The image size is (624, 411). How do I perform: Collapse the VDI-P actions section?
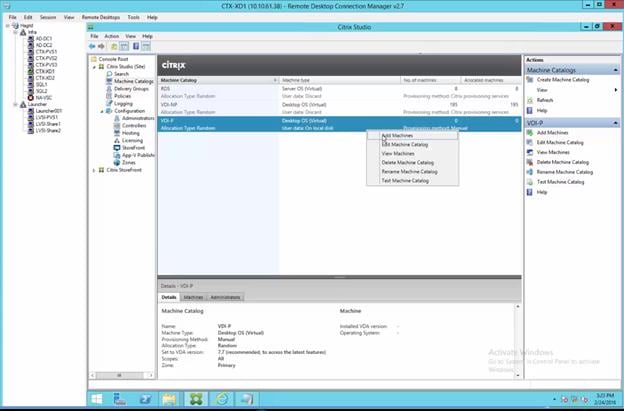(616, 123)
